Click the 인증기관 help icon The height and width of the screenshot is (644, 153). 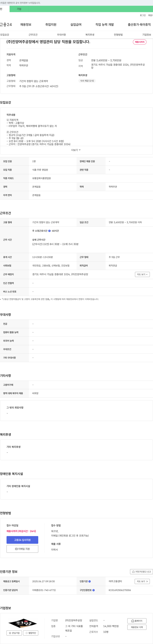click(x=90, y=581)
